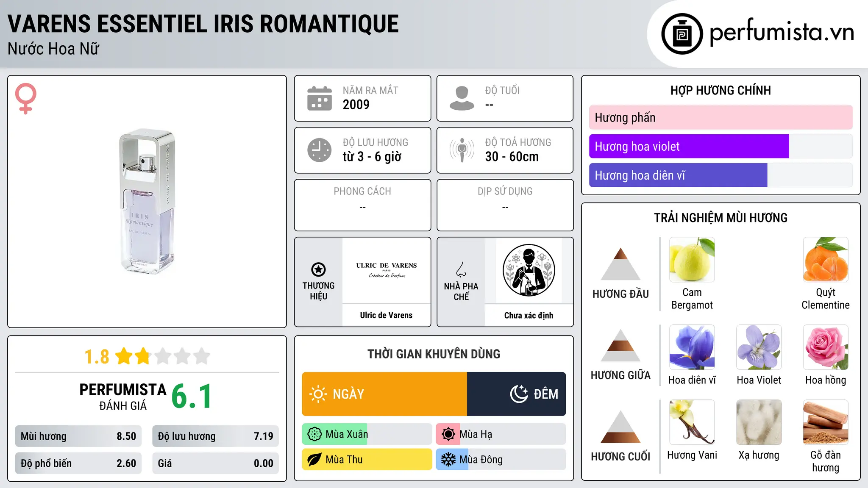
Task: Click the sun icon for Mùa Hạ
Action: click(x=448, y=434)
